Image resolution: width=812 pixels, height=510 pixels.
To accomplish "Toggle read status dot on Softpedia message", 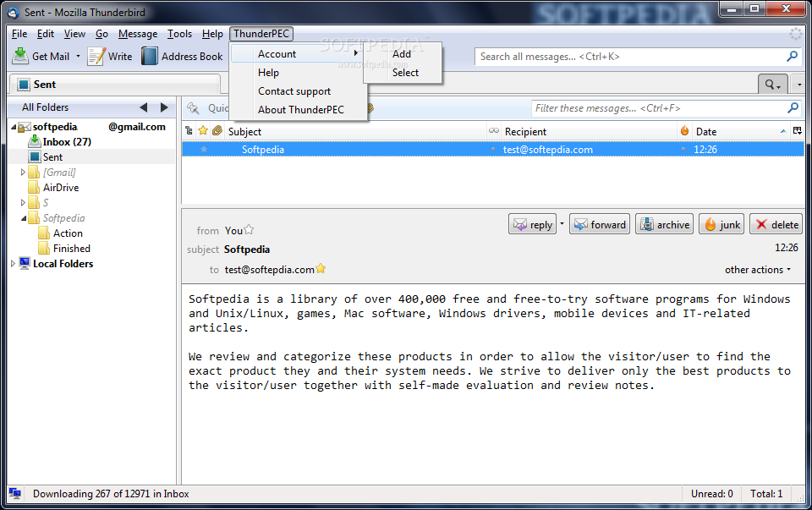I will (x=493, y=149).
